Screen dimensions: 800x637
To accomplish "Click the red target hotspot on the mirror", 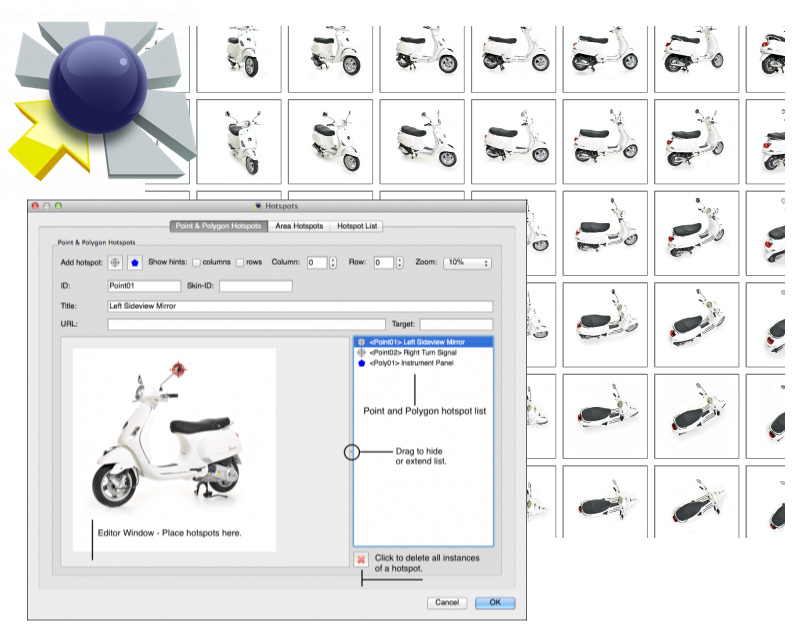I will click(178, 369).
